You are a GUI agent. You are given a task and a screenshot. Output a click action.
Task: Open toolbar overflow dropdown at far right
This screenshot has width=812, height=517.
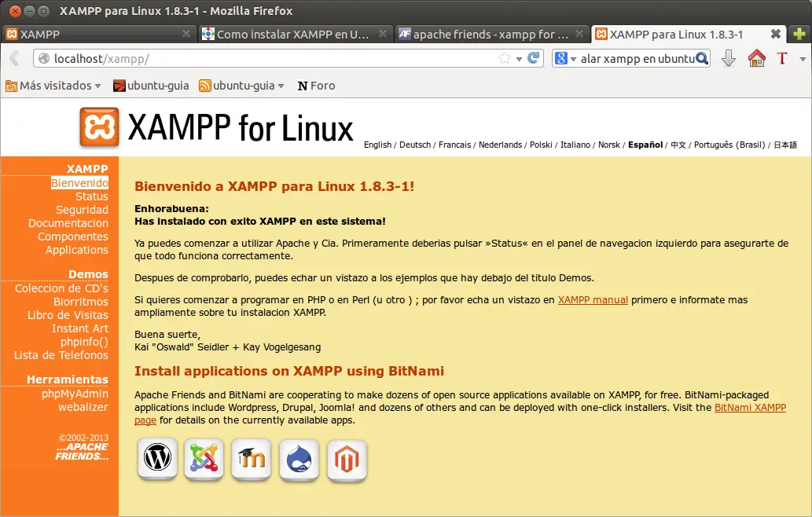(x=803, y=59)
